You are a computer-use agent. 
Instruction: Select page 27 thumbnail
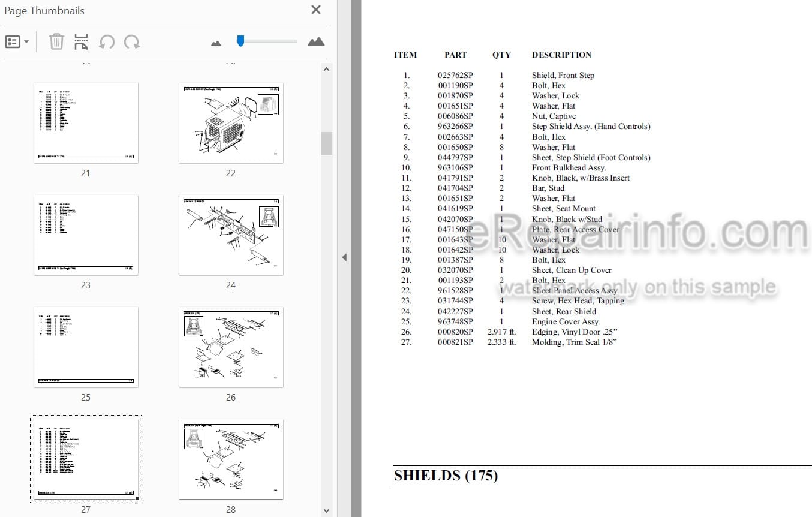point(86,459)
